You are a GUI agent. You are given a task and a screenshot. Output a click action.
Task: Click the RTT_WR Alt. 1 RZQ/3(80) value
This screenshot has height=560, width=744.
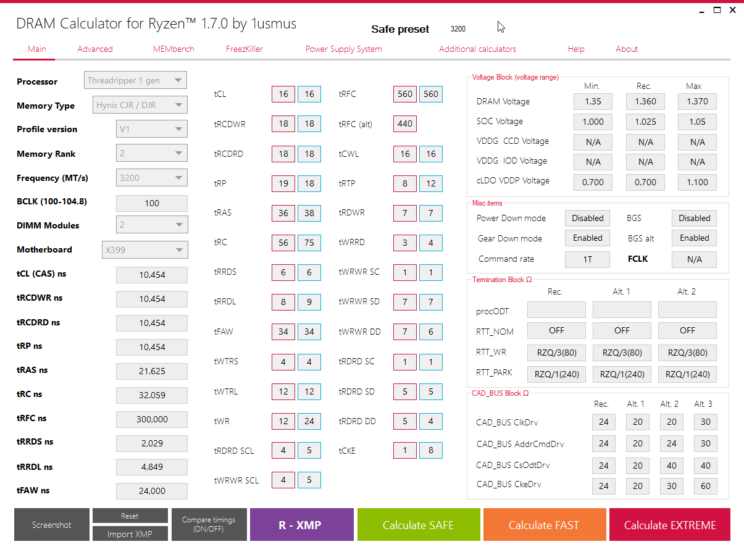click(x=622, y=353)
